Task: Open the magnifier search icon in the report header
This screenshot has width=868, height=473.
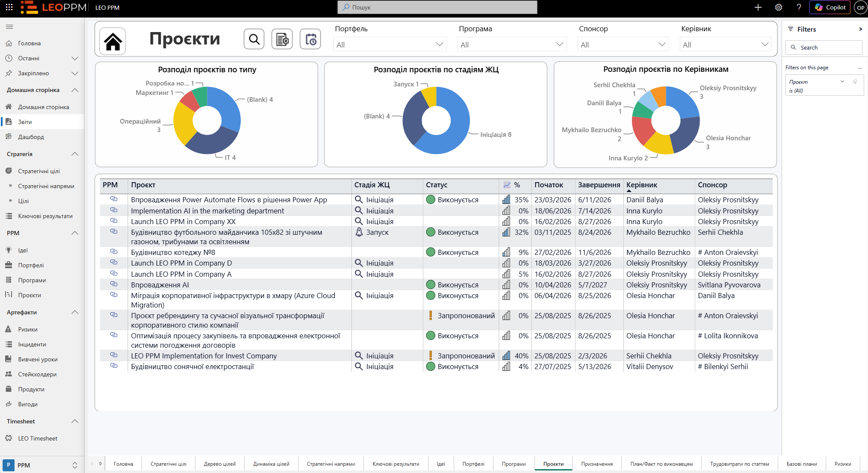Action: click(x=254, y=39)
